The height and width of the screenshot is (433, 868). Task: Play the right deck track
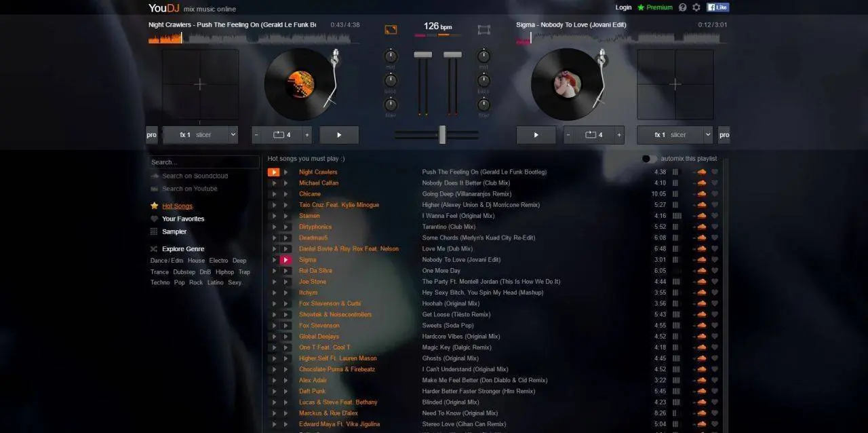click(536, 135)
